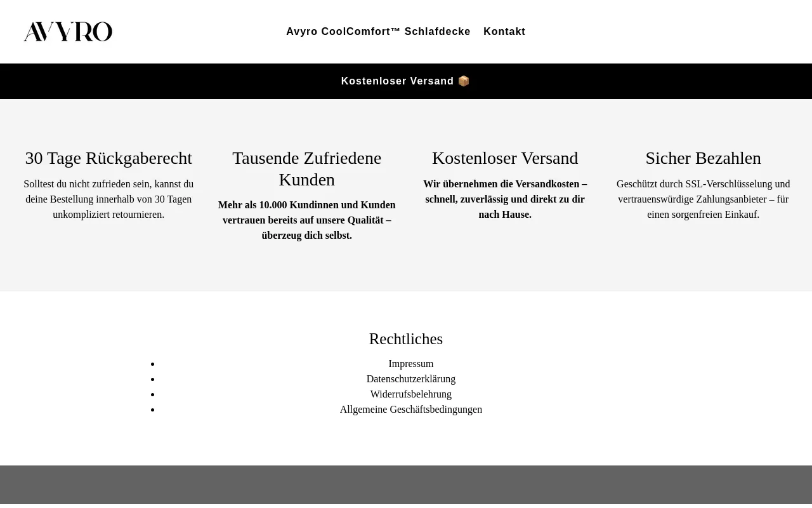Click the Kostenloser Versand column heading
The width and height of the screenshot is (812, 508).
(x=505, y=158)
